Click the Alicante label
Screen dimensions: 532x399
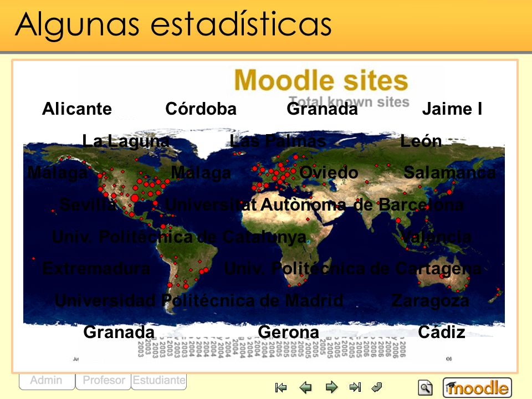click(x=77, y=109)
